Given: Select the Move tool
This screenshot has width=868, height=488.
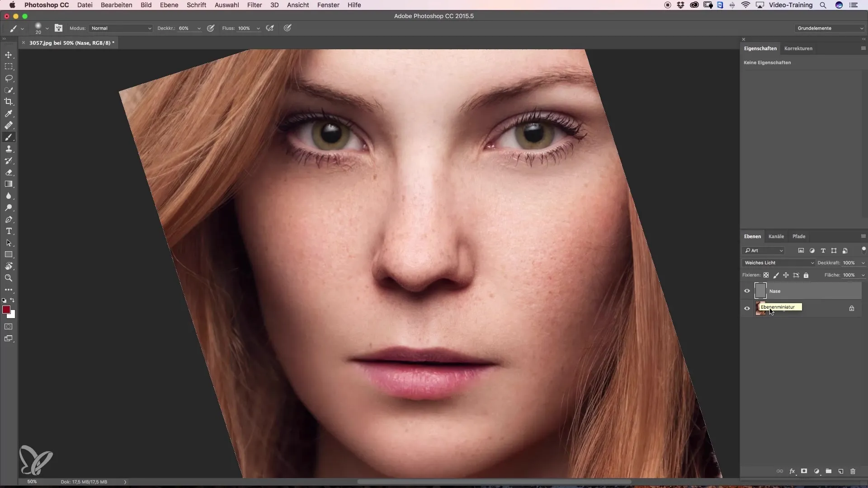Looking at the screenshot, I should click(9, 55).
